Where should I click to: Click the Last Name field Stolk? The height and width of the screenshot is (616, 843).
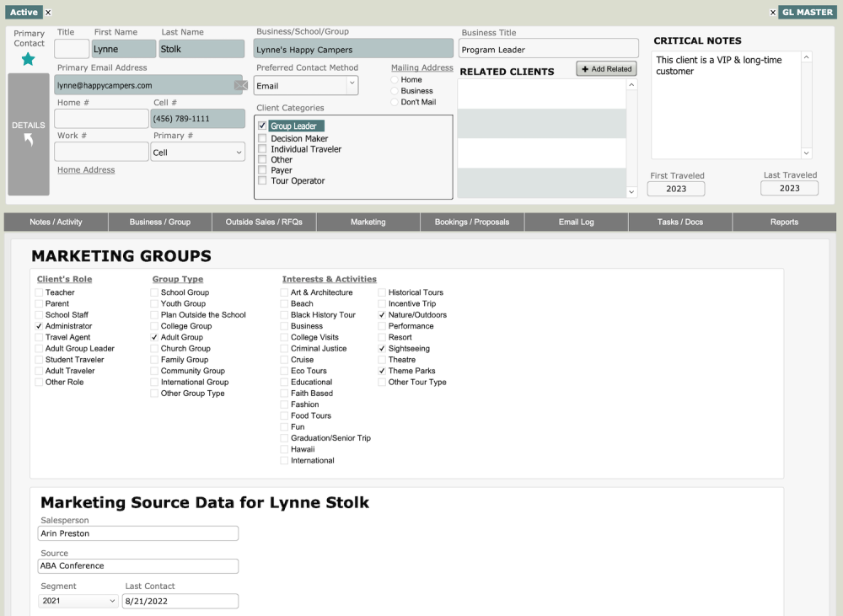coord(201,49)
